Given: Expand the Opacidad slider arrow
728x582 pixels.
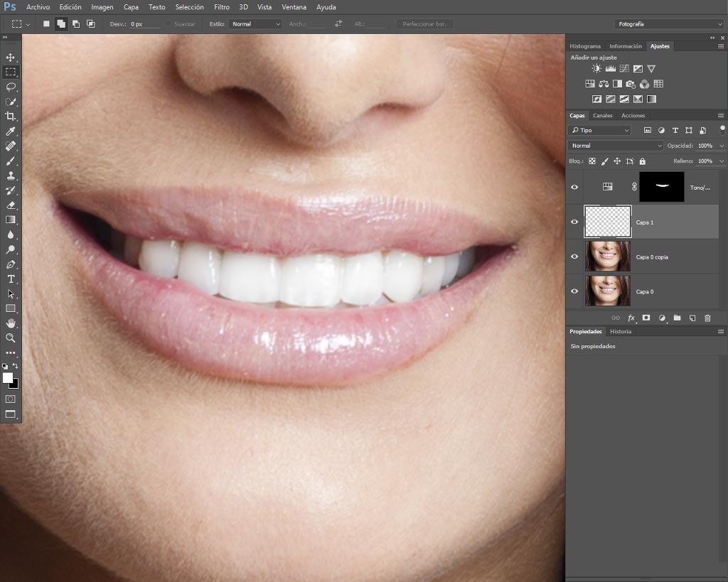Looking at the screenshot, I should pyautogui.click(x=722, y=146).
